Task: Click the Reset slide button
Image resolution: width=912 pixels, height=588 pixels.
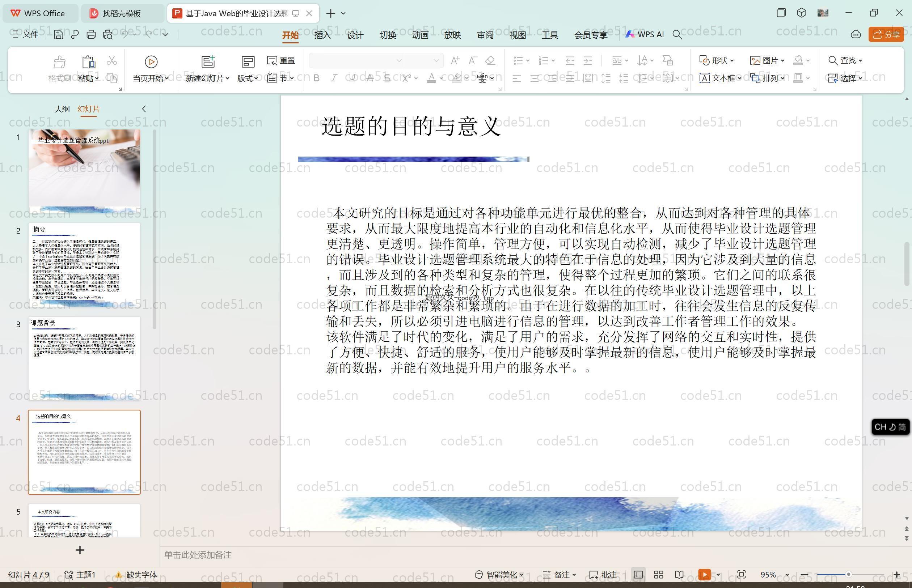Action: pos(281,60)
